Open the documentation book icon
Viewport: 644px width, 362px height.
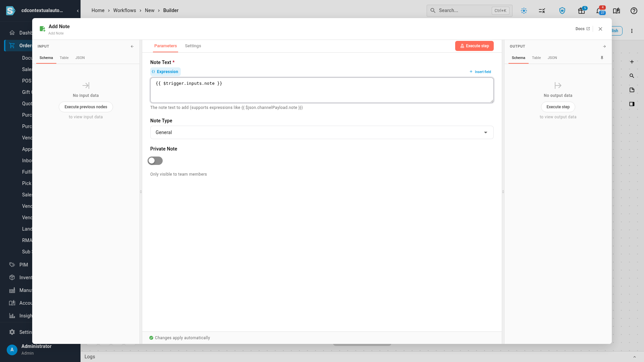[x=616, y=11]
